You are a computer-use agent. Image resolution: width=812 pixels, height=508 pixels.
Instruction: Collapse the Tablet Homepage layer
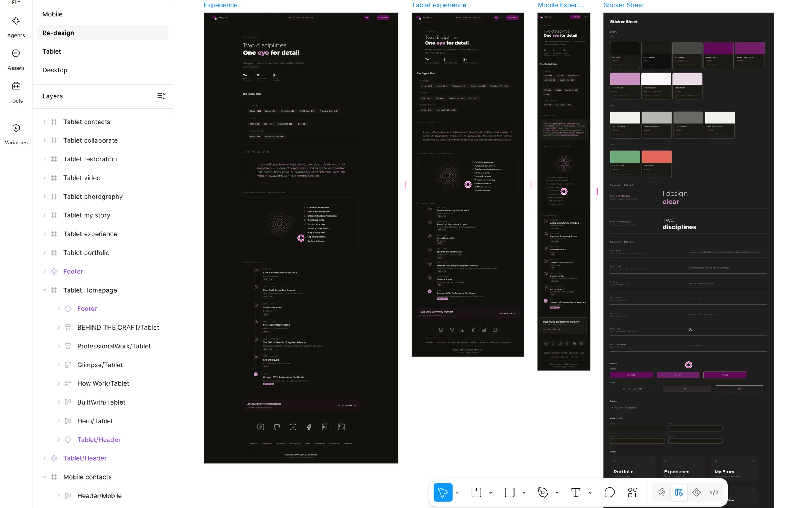[x=45, y=290]
